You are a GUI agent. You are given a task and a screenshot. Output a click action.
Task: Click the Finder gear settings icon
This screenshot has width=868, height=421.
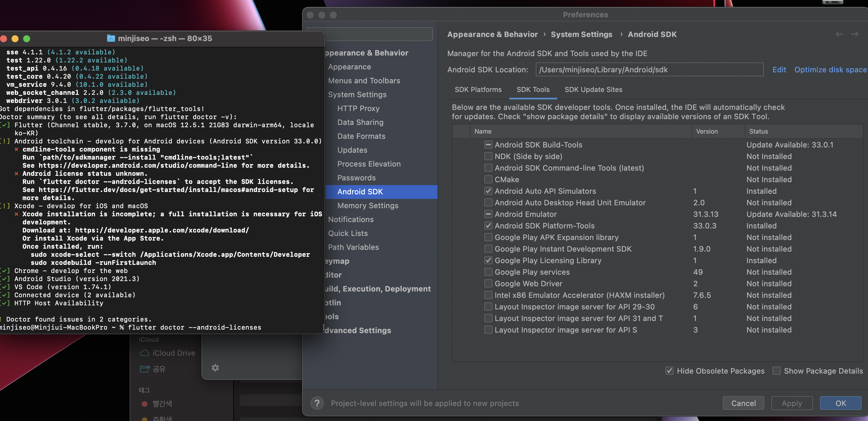click(215, 368)
